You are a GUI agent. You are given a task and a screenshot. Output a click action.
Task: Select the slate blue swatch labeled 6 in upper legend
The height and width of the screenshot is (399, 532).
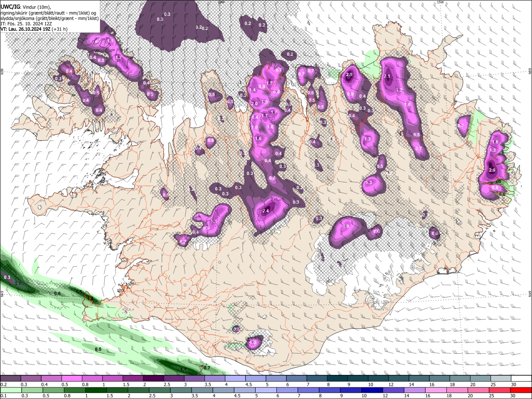[297, 379]
